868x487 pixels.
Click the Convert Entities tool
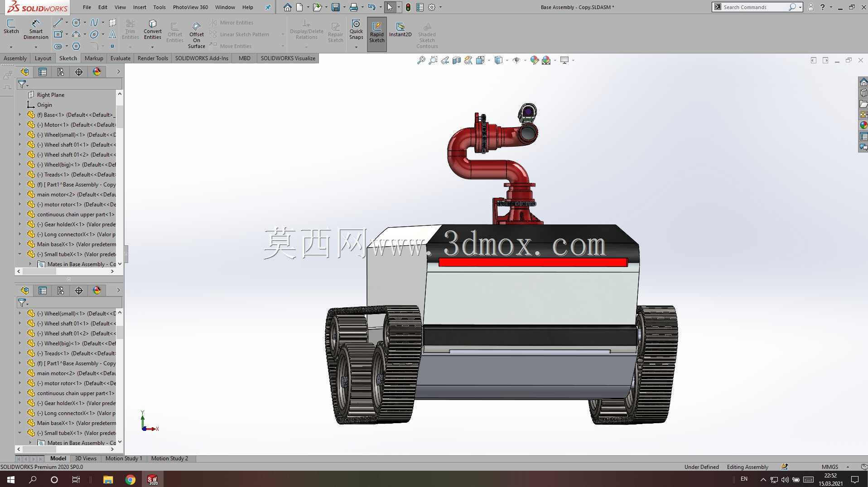pos(153,29)
